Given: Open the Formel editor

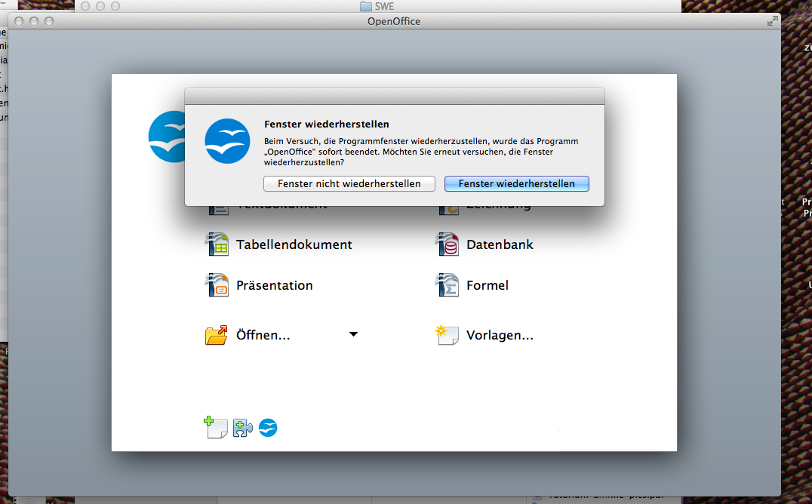Looking at the screenshot, I should (487, 285).
